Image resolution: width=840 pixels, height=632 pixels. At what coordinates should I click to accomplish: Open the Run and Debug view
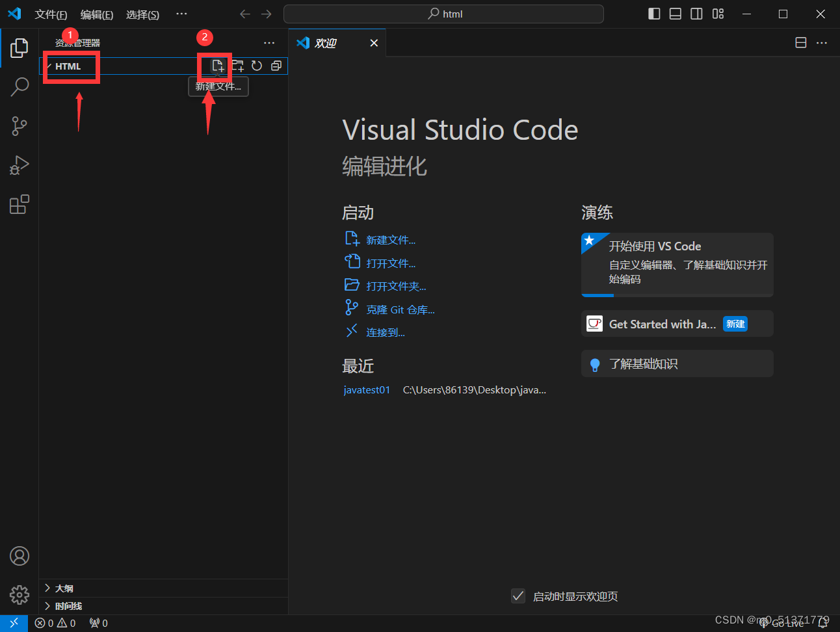pyautogui.click(x=20, y=165)
